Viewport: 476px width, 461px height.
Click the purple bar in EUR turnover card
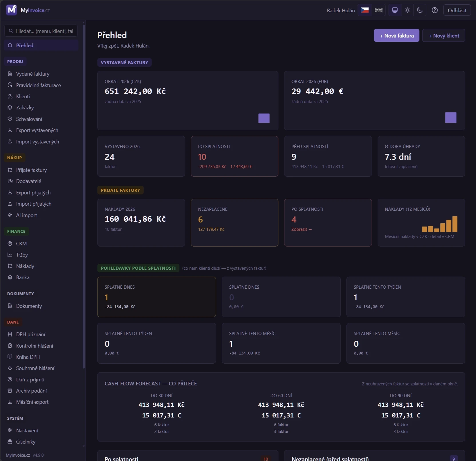[x=451, y=118]
